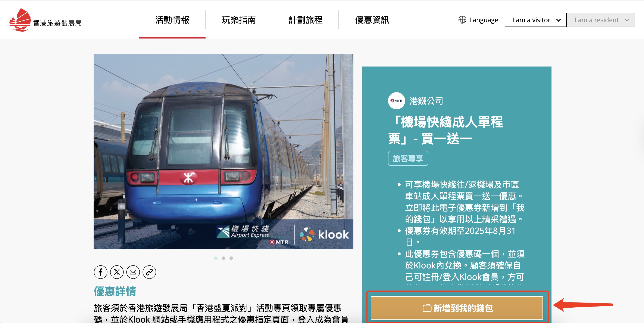The image size is (644, 323).
Task: Click the Airport Express train image
Action: pos(223,152)
